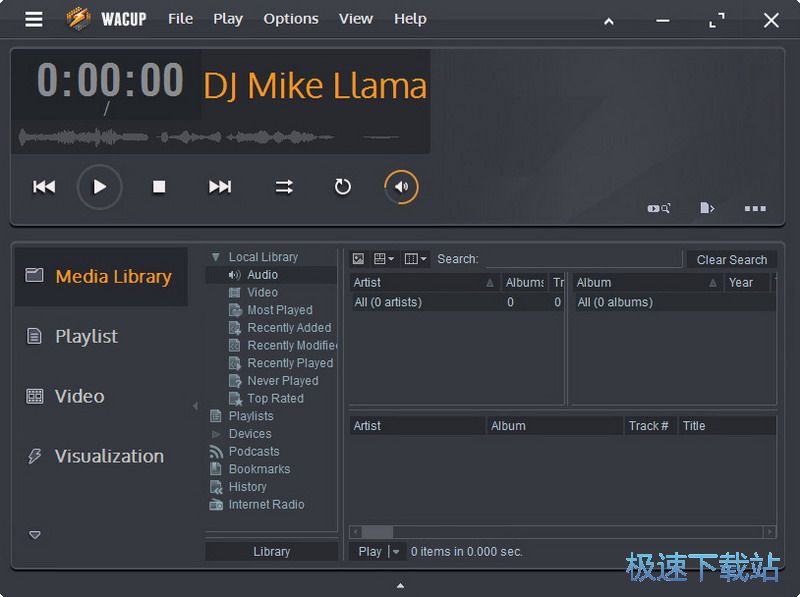Click the Library button below the tree
Screen dimensions: 800x597
tap(271, 552)
